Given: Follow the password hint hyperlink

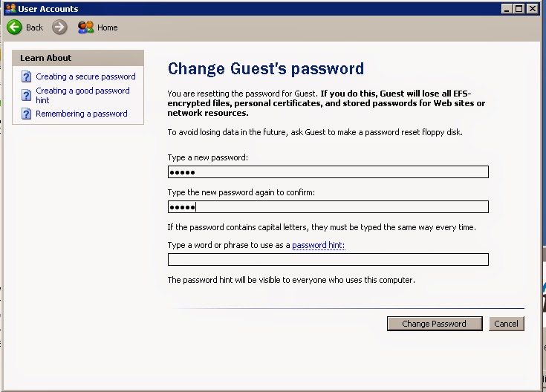Looking at the screenshot, I should (x=319, y=245).
